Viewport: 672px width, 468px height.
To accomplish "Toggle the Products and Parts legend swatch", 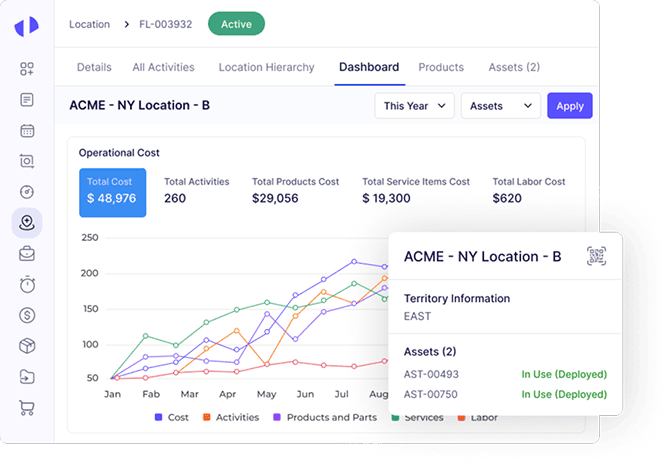I will [x=277, y=417].
